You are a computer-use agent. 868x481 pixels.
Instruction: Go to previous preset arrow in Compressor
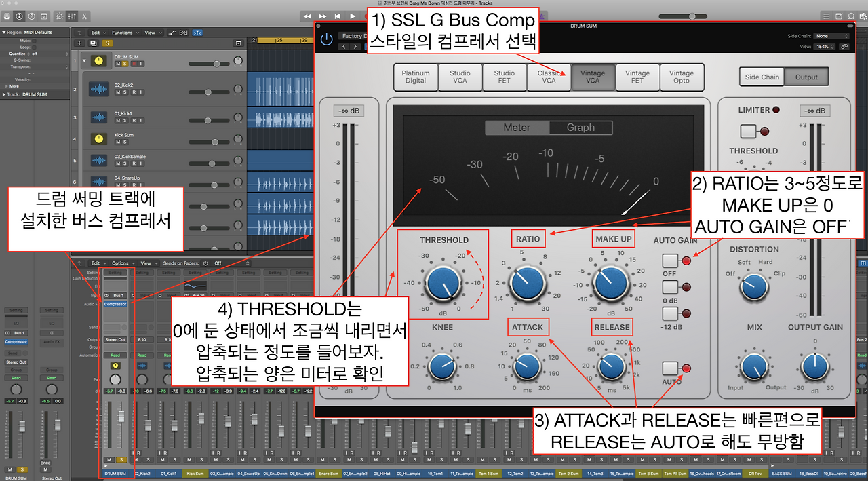[344, 46]
